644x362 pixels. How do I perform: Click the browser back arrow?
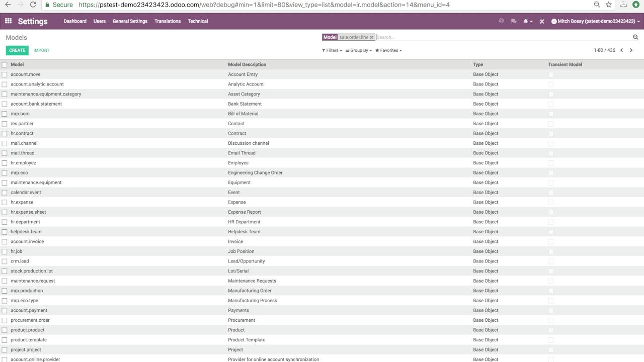point(8,5)
